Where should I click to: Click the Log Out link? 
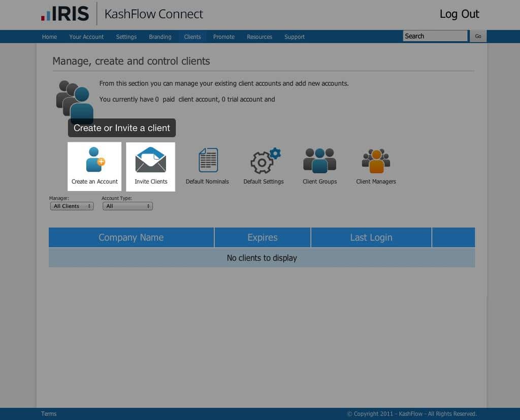click(459, 14)
